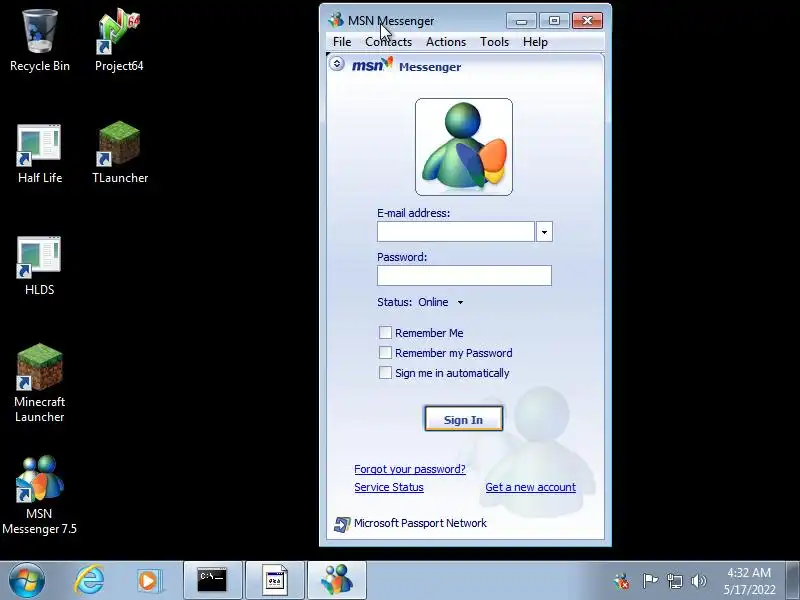Enable Remember my Password checkbox
800x600 pixels.
point(385,353)
